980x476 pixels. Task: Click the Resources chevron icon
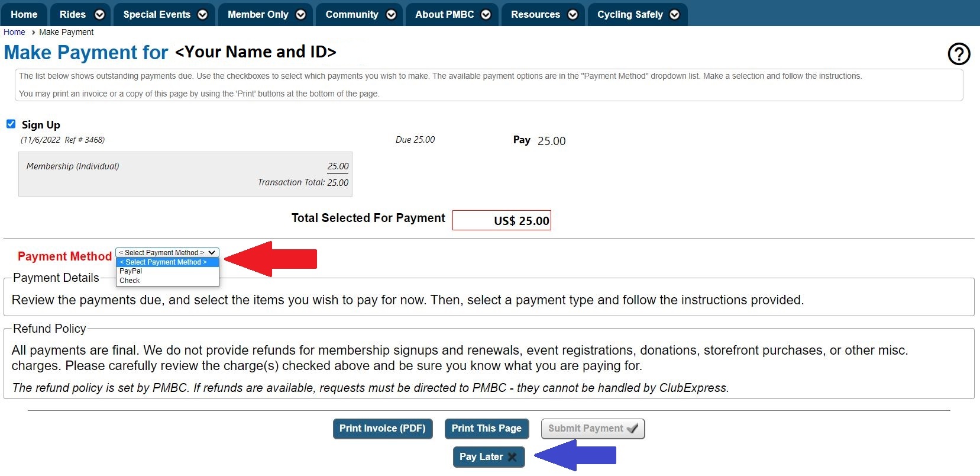coord(572,14)
